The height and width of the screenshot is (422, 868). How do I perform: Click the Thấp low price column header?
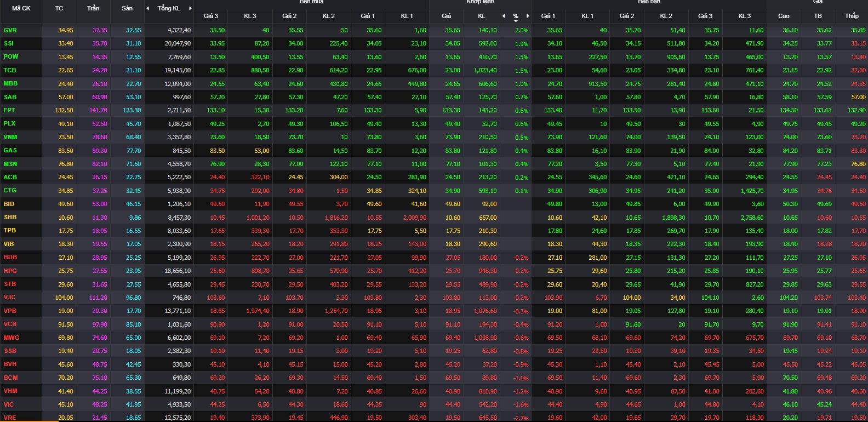click(852, 16)
